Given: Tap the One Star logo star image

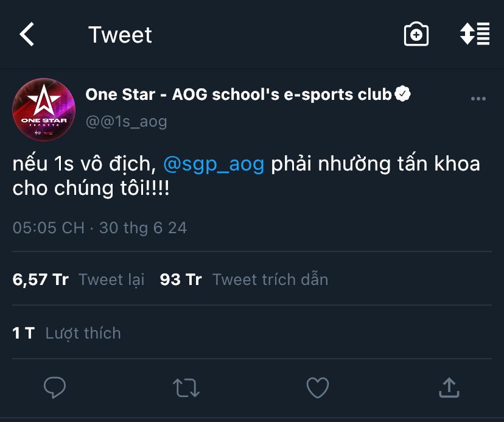Looking at the screenshot, I should click(x=44, y=100).
